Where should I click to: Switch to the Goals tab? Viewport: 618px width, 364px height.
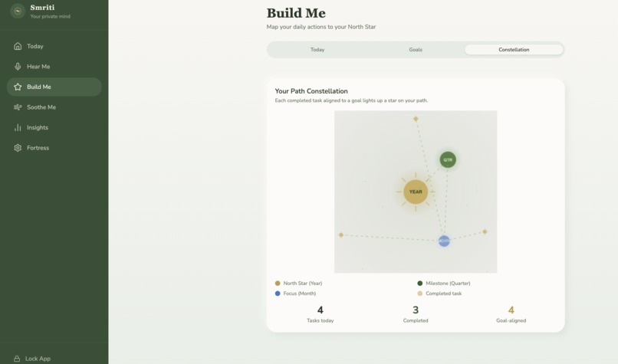(416, 50)
